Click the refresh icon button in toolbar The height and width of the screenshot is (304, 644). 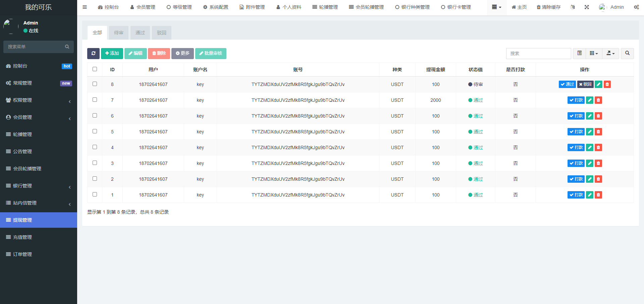(x=93, y=53)
